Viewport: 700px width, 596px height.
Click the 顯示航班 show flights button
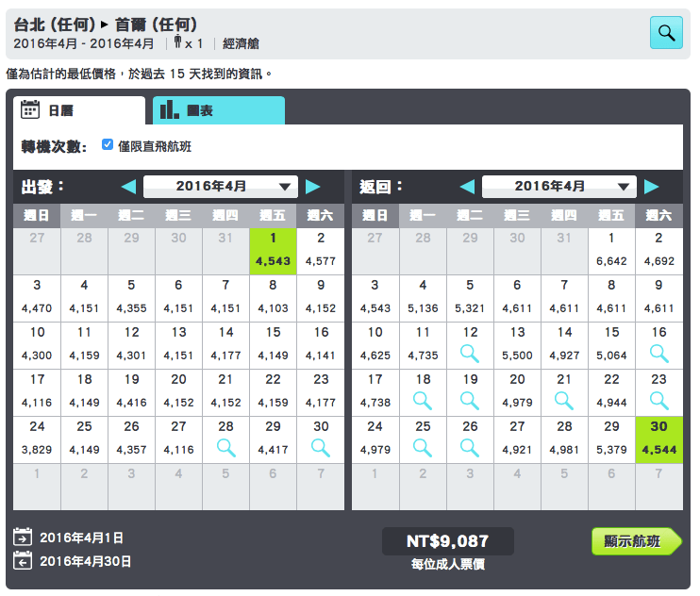(634, 541)
